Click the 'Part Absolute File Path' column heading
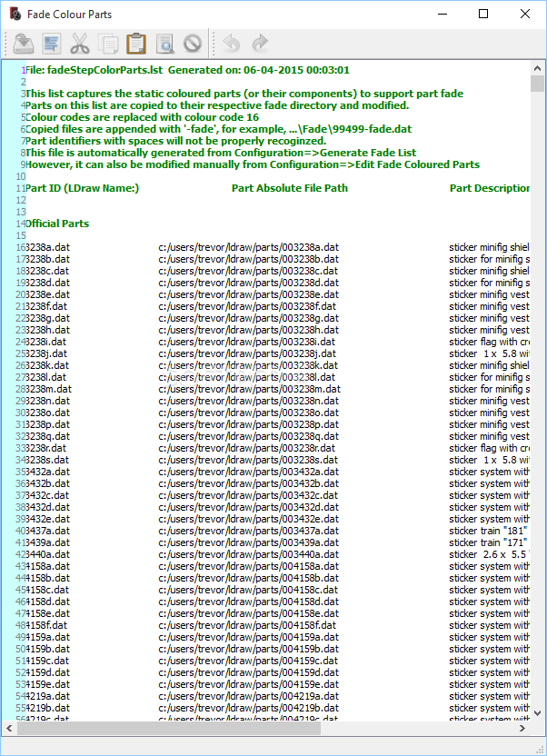 pyautogui.click(x=290, y=188)
